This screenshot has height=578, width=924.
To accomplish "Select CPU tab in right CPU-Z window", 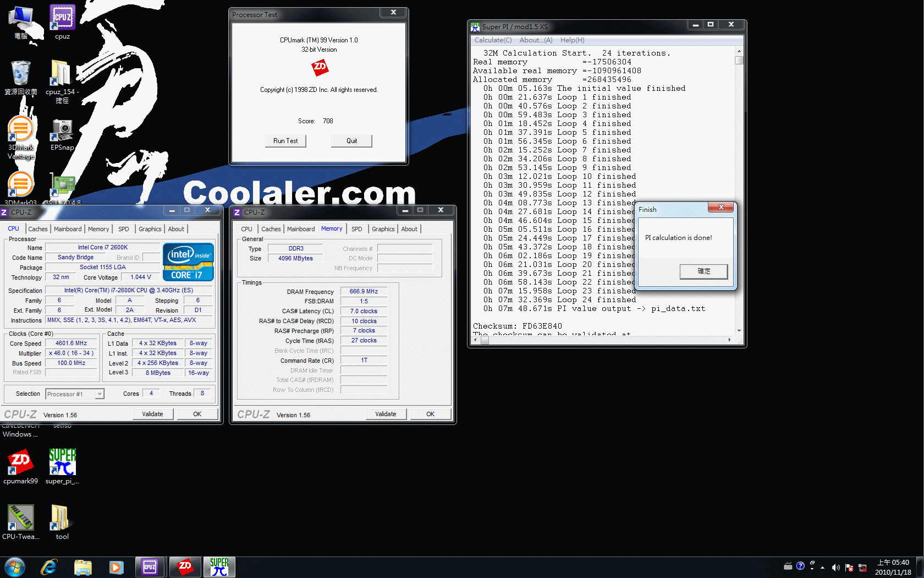I will [246, 229].
